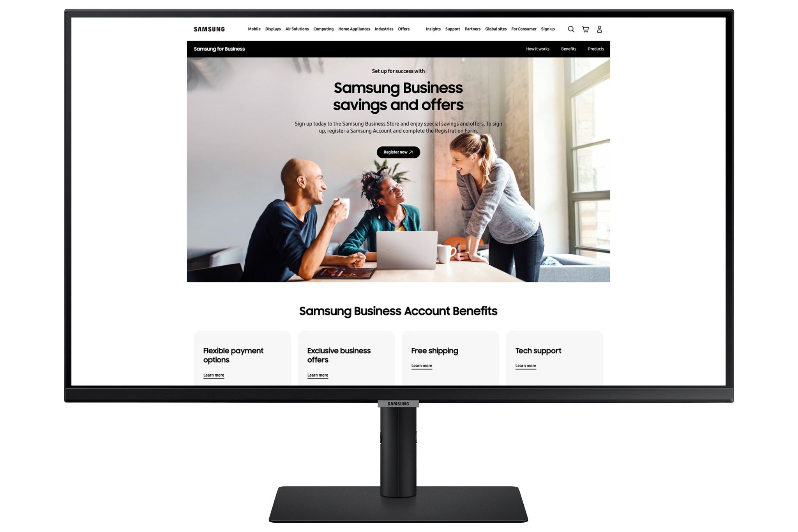This screenshot has width=798, height=532.
Task: Click the User Account icon
Action: 599,29
